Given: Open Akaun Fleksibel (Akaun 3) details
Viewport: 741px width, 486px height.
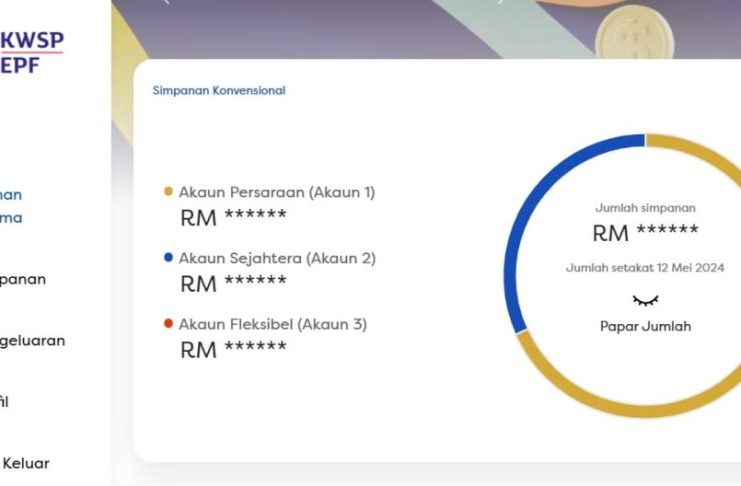Looking at the screenshot, I should 273,324.
